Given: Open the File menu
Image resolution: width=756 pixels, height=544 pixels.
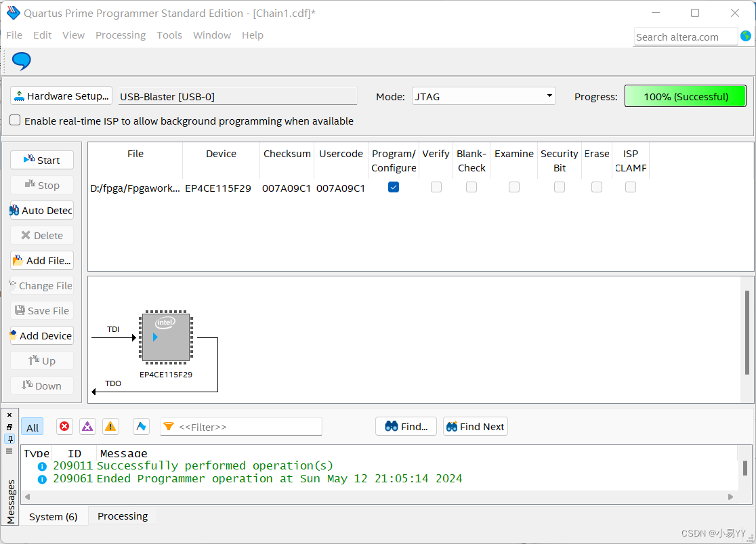Looking at the screenshot, I should [x=14, y=35].
